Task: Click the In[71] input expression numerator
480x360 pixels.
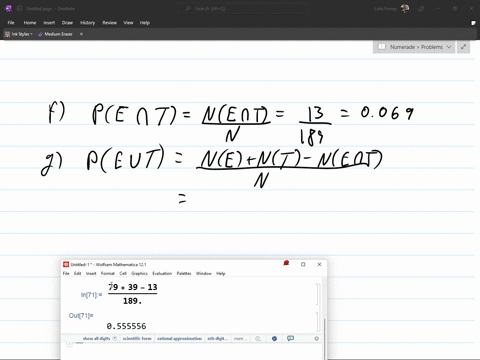Action: click(x=133, y=287)
